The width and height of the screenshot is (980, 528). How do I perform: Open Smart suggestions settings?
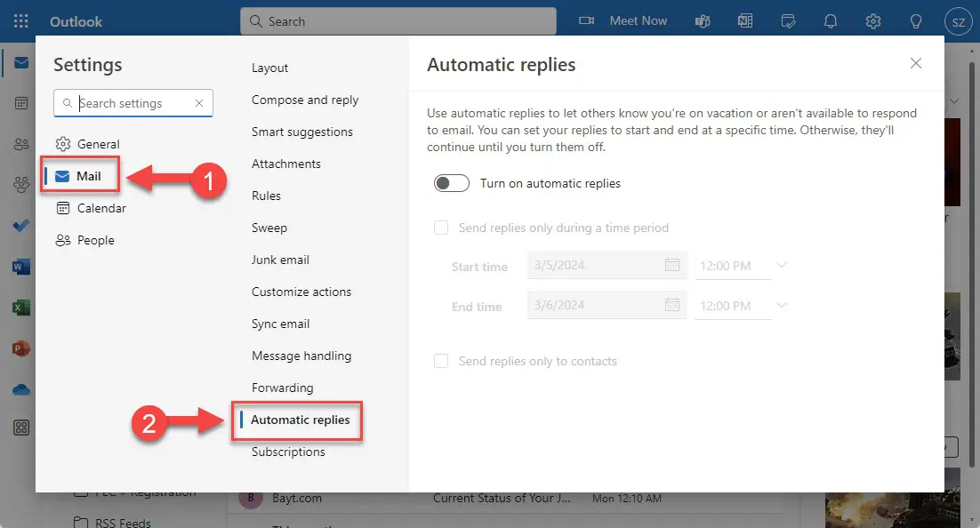[x=301, y=132]
